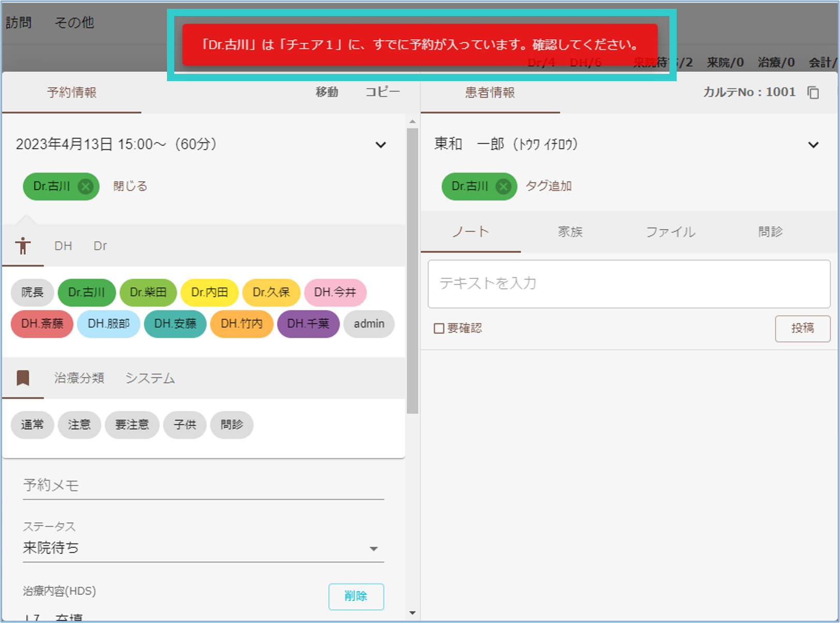
Task: Toggle the DH.今井 pink staff tag
Action: (x=335, y=292)
